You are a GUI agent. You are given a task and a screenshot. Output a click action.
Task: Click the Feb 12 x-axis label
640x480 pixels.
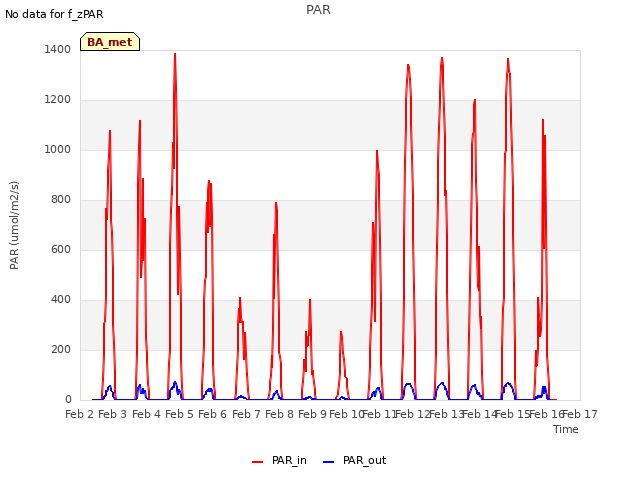pos(412,414)
